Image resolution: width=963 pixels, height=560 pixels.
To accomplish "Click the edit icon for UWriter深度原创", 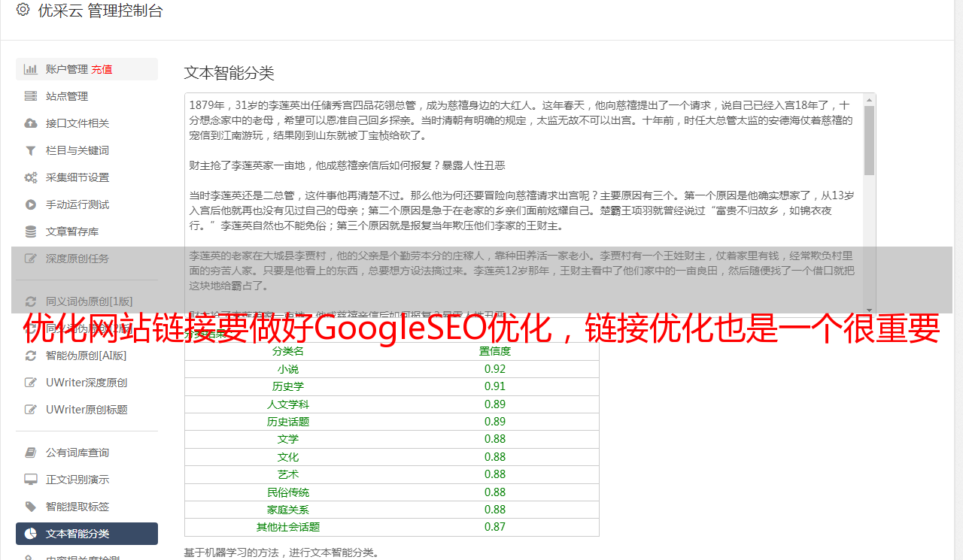I will point(31,383).
